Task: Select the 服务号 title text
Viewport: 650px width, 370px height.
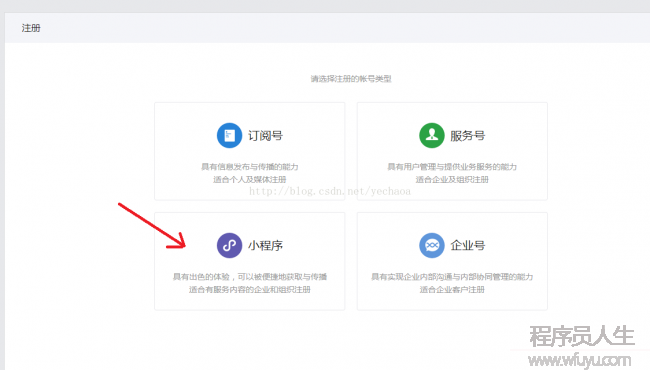Action: tap(468, 136)
